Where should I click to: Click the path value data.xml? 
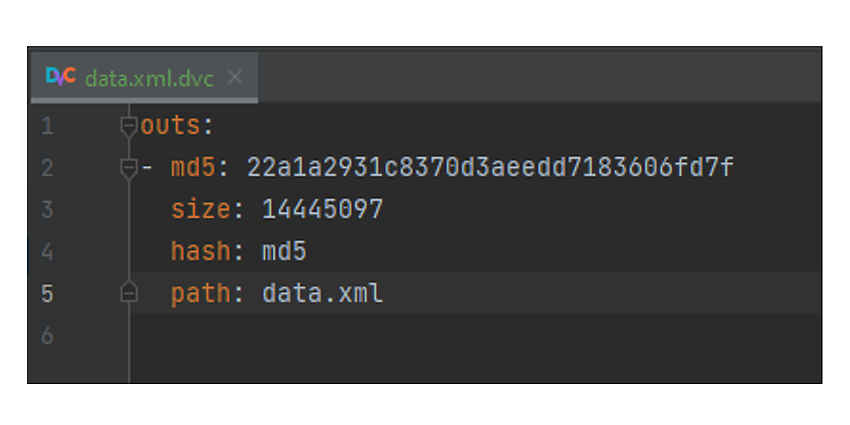[323, 293]
